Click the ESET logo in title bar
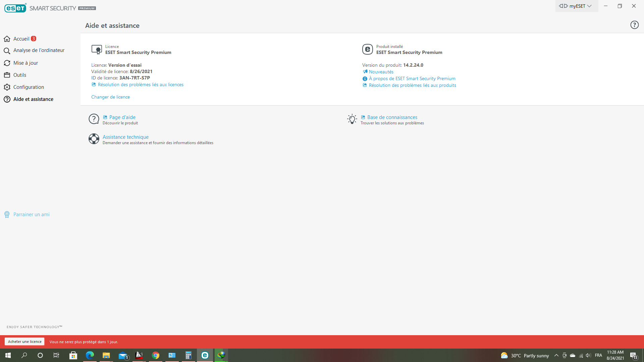The image size is (644, 362). coord(15,8)
